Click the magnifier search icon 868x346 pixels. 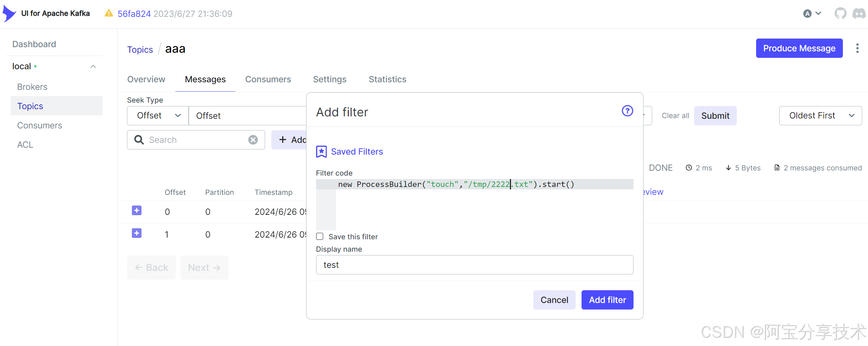coord(139,140)
